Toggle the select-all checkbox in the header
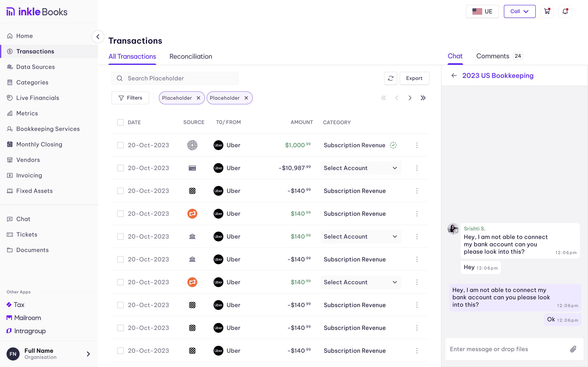Viewport: 588px width, 367px height. point(120,122)
